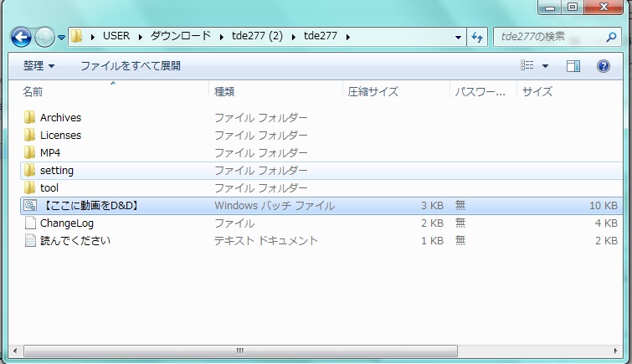This screenshot has height=364, width=632.
Task: Select the tool folder icon
Action: pos(29,187)
